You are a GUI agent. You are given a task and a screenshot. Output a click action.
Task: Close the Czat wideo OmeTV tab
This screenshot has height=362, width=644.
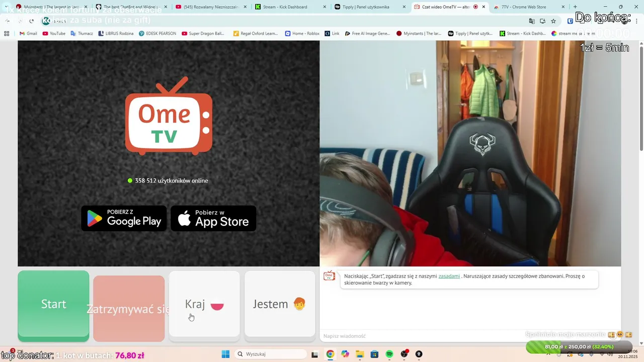[x=484, y=7]
